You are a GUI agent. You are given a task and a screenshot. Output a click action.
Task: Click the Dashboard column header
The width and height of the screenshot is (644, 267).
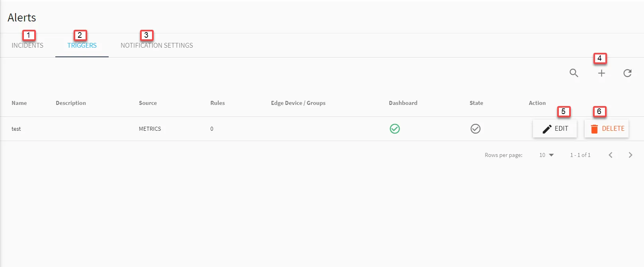(403, 103)
